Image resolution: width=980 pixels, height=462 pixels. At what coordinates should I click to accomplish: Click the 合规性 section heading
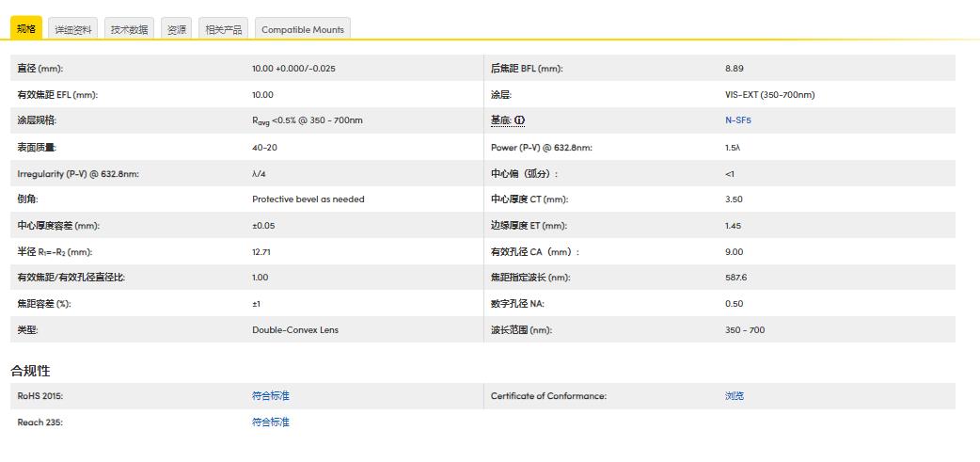30,371
